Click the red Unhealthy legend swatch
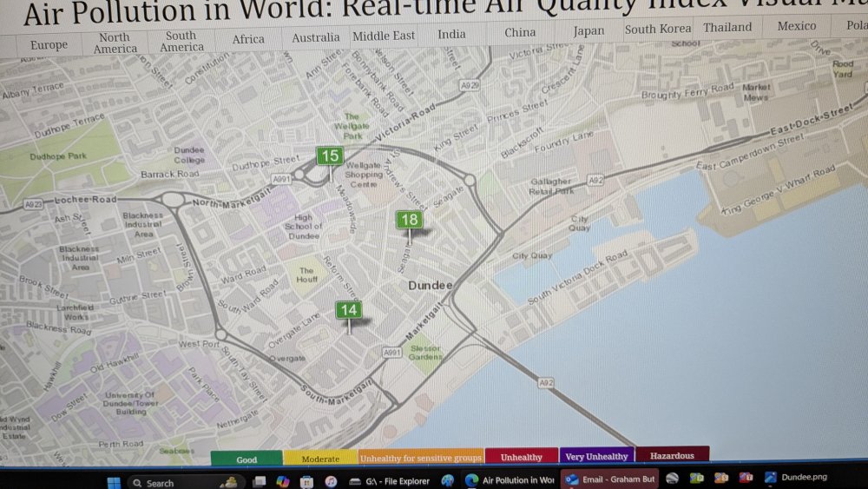This screenshot has height=489, width=868. [521, 456]
